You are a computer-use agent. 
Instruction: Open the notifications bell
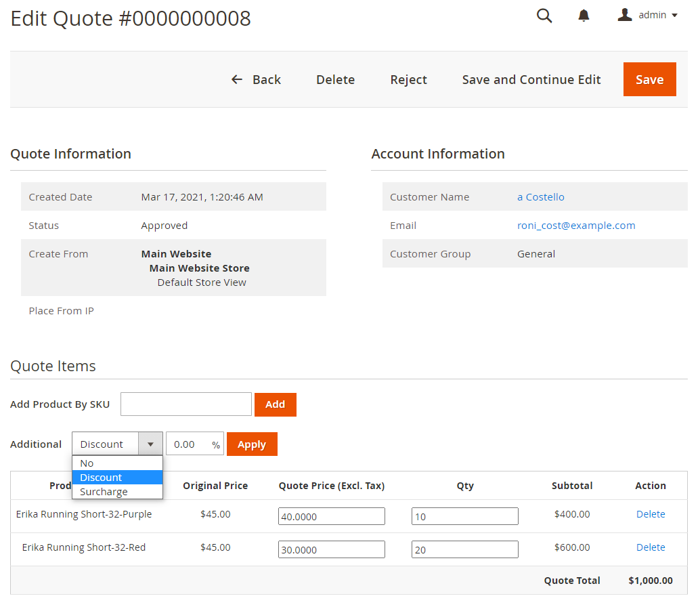(584, 16)
